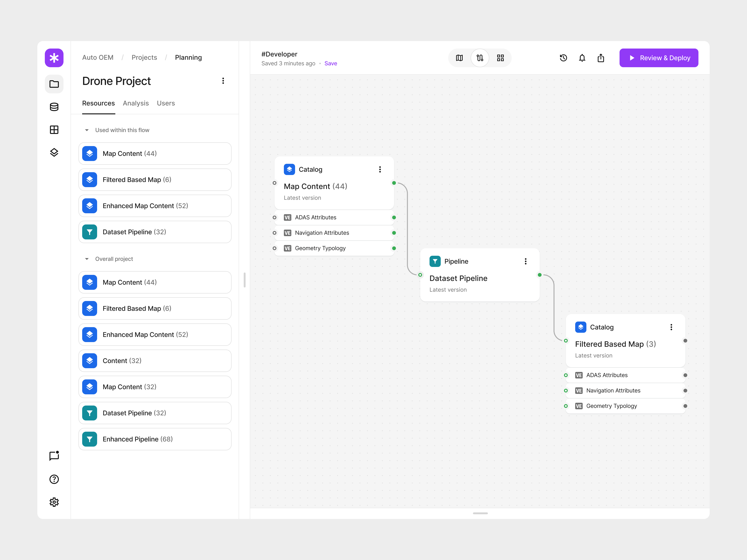
Task: Open the table view icon in the sidebar
Action: [54, 130]
